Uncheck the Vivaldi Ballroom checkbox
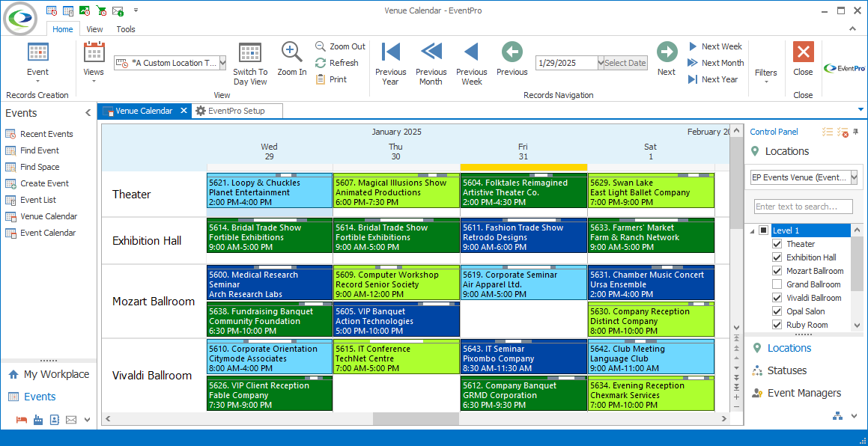 (x=777, y=298)
